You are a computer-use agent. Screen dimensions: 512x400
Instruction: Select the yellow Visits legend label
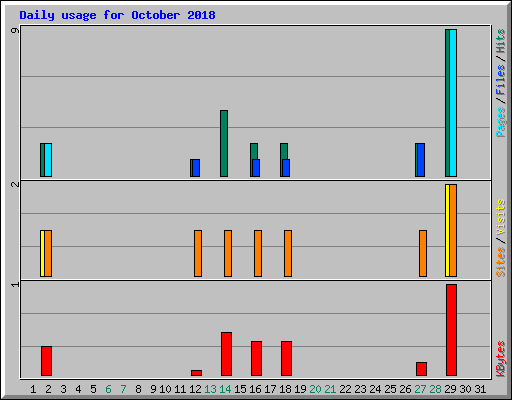pos(500,218)
